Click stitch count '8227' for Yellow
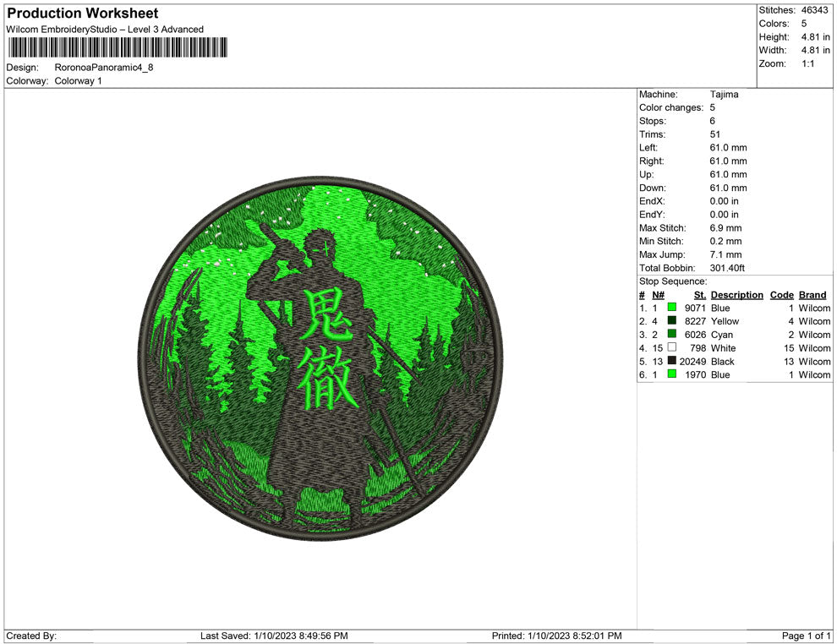Screen dimensions: 837x644 (x=695, y=321)
